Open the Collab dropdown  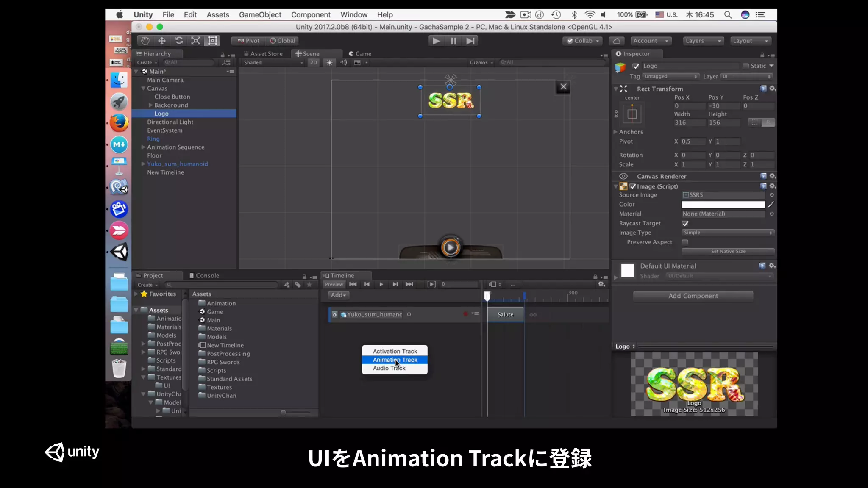(x=583, y=41)
